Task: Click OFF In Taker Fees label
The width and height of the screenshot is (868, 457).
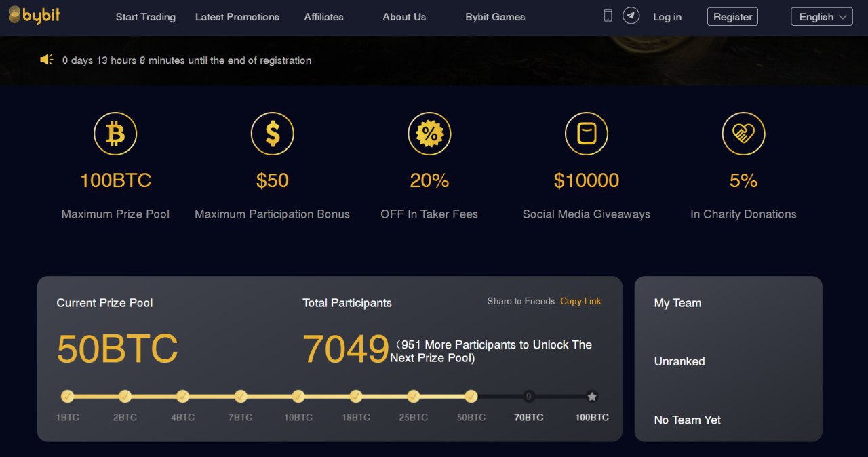Action: pyautogui.click(x=429, y=214)
